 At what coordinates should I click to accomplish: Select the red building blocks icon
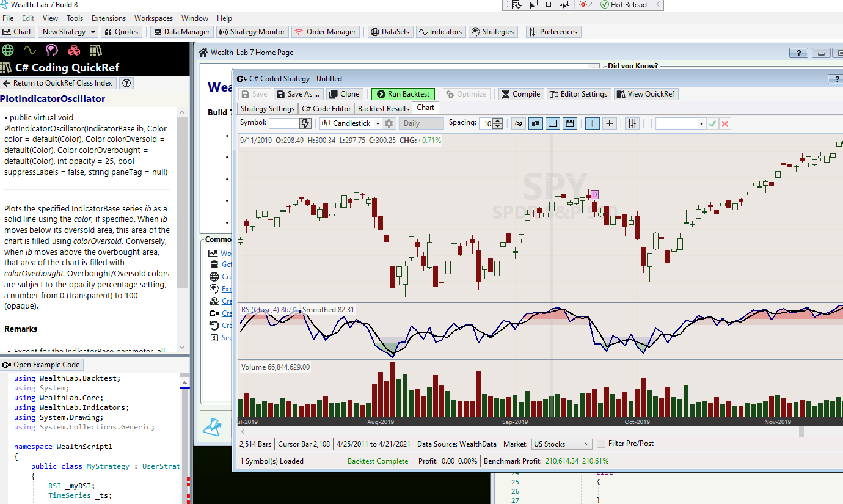74,50
